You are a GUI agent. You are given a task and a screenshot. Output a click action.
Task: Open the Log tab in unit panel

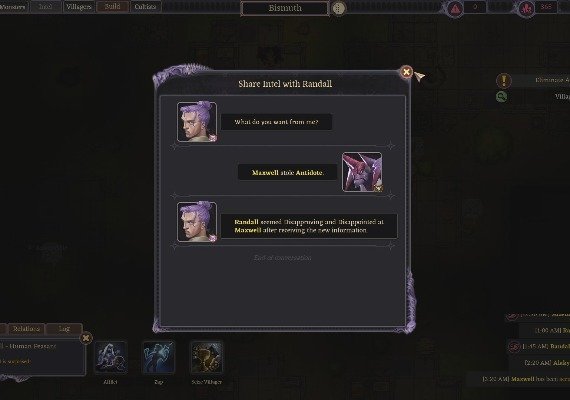point(64,329)
